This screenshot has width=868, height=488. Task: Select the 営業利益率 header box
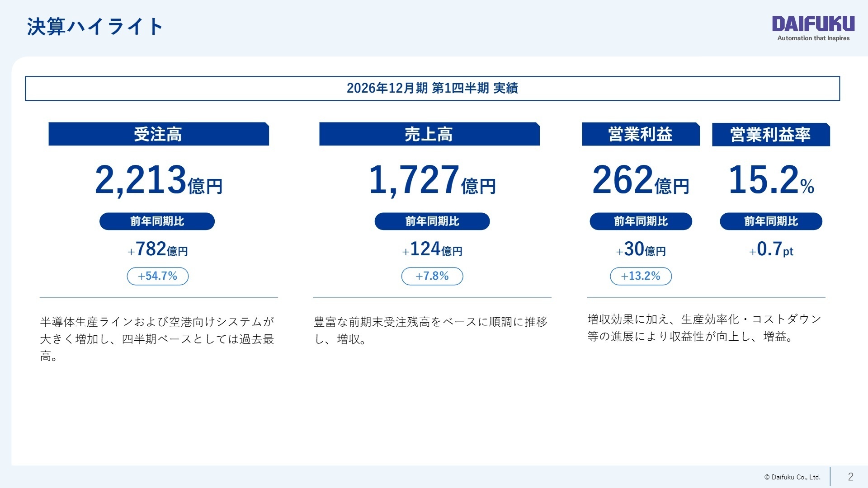[x=771, y=135]
